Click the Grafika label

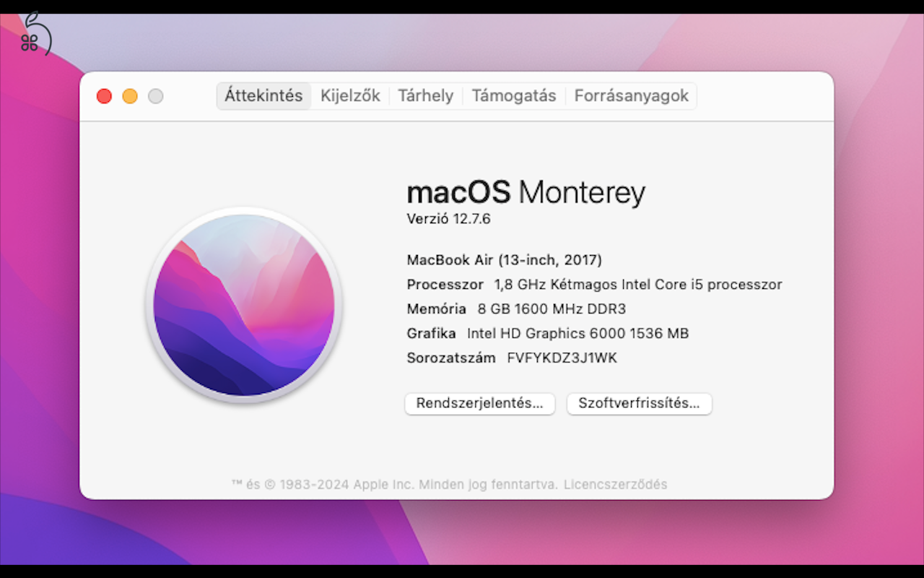click(431, 333)
